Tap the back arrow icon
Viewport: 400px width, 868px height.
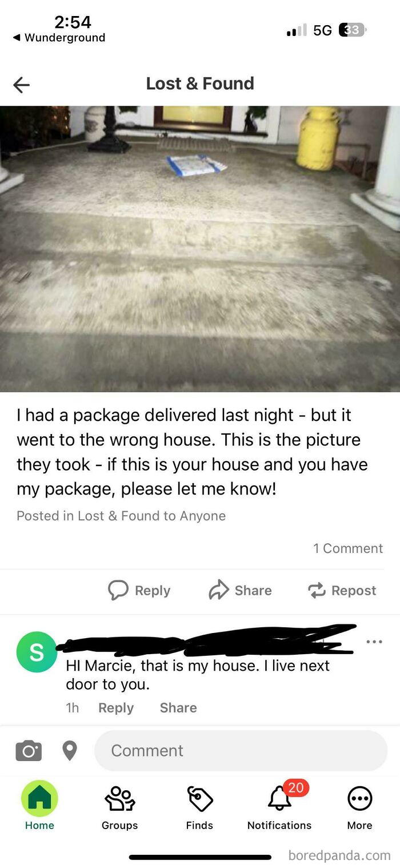click(x=21, y=85)
